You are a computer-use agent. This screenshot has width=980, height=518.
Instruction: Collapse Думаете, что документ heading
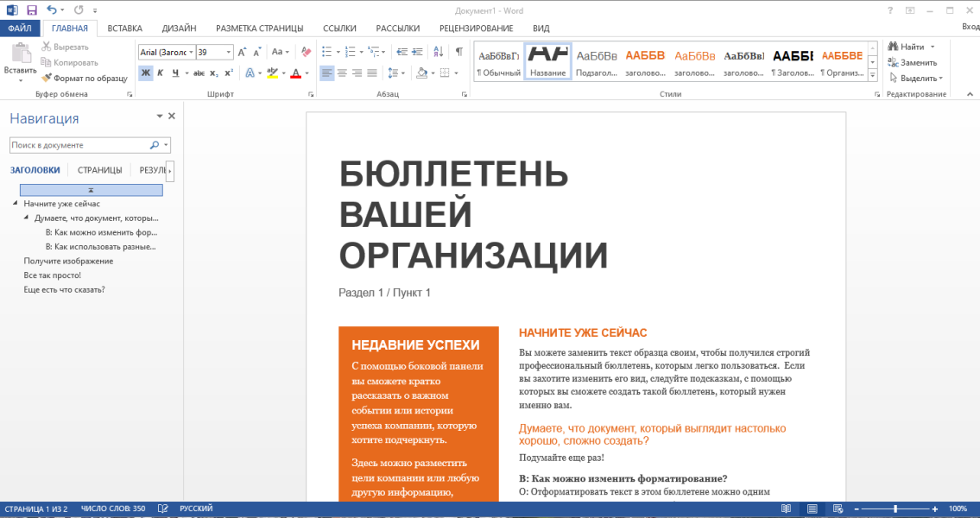click(26, 218)
